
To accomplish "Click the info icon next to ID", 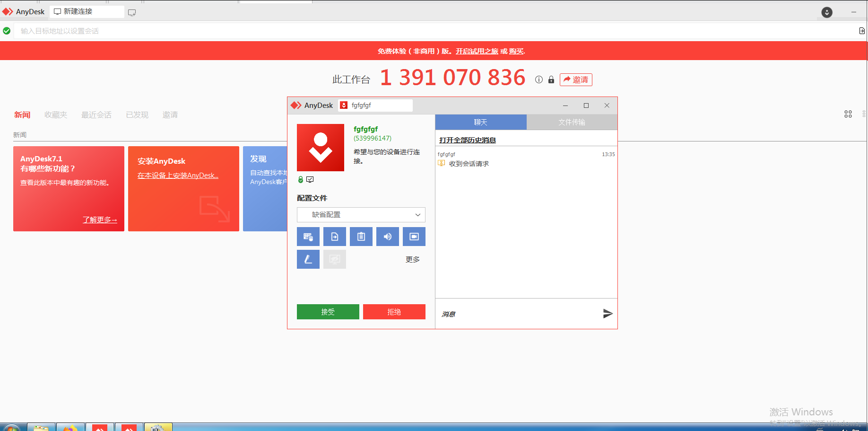I will click(538, 80).
